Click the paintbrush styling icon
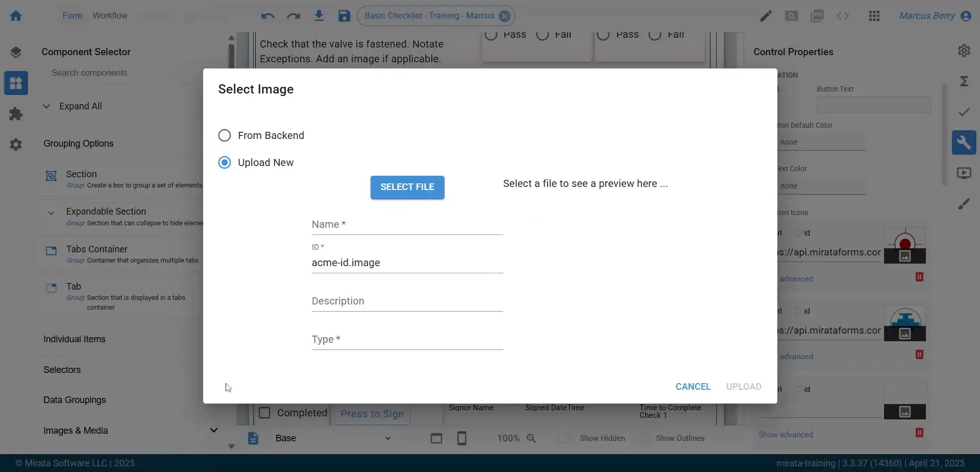Screen dimensions: 980x472 [x=965, y=203]
